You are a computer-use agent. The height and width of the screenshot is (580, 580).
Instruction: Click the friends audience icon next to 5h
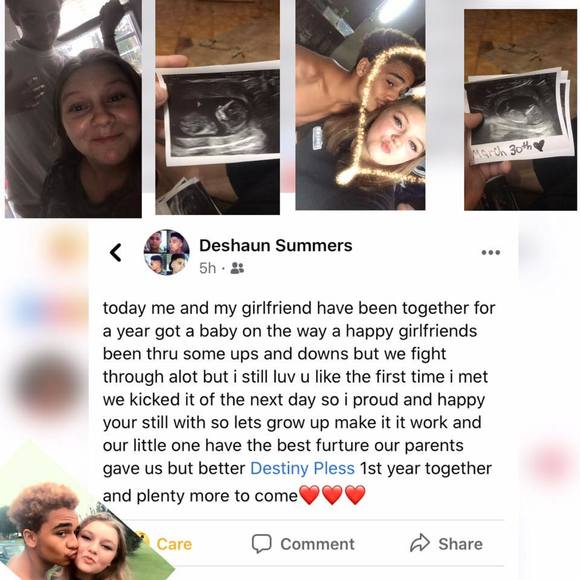(x=237, y=268)
